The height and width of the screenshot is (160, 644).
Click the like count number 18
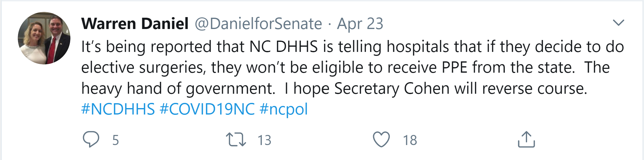tap(410, 140)
